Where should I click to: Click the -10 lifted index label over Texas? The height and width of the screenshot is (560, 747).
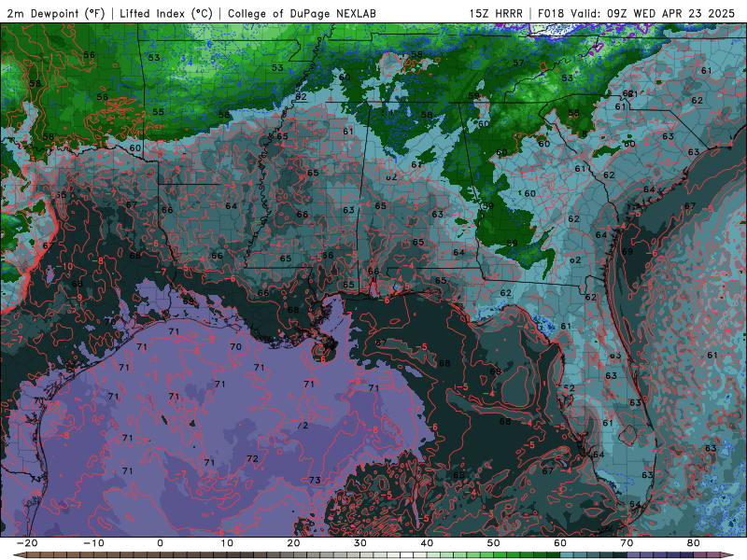click(64, 266)
